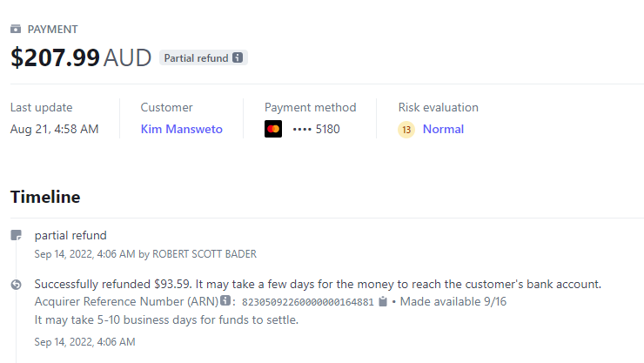Click the info icon in Partial refund badge

(238, 58)
